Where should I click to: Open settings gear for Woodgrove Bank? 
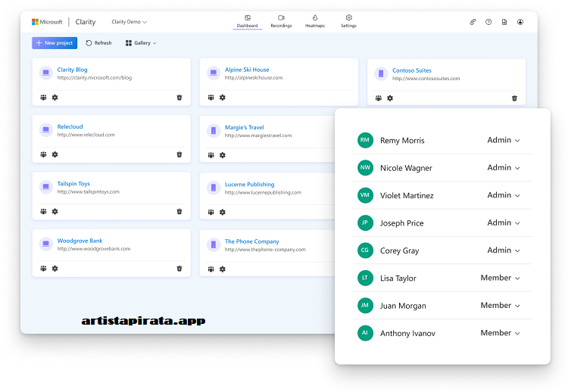55,269
